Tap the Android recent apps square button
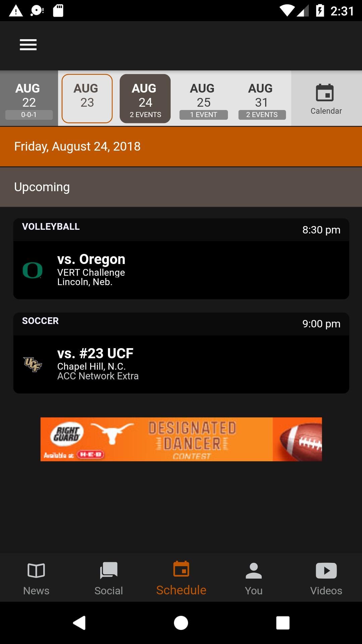The height and width of the screenshot is (644, 362). [283, 623]
